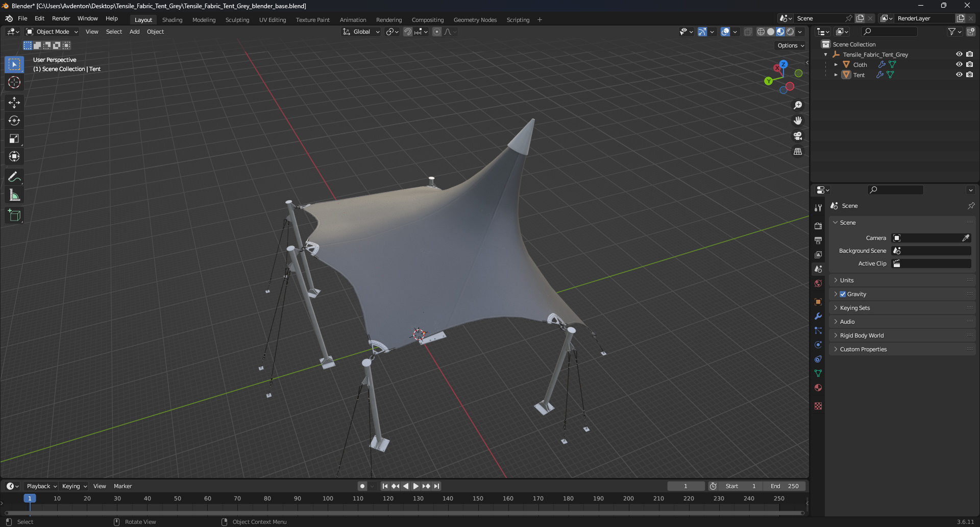Viewport: 980px width, 527px height.
Task: Click the End frame field showing 250
Action: (785, 486)
